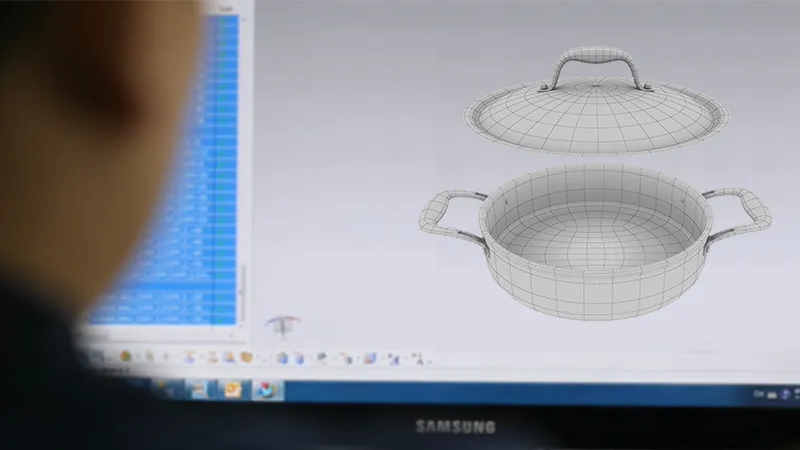Click the orange box icon in the toolbar

pos(246,357)
